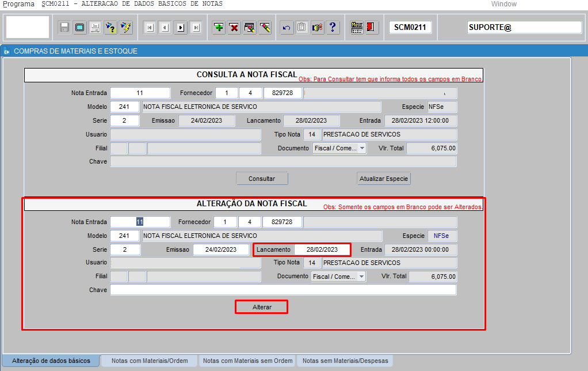This screenshot has height=371, width=588.
Task: Click Lancamento 28/02/2023 field in Consulta section
Action: pos(311,120)
